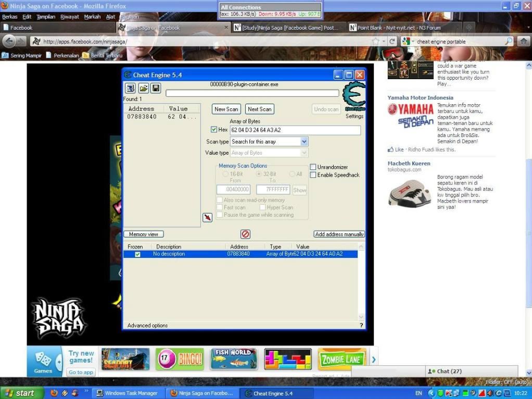The height and width of the screenshot is (399, 532).
Task: Click the hex bytes input field
Action: (x=295, y=130)
